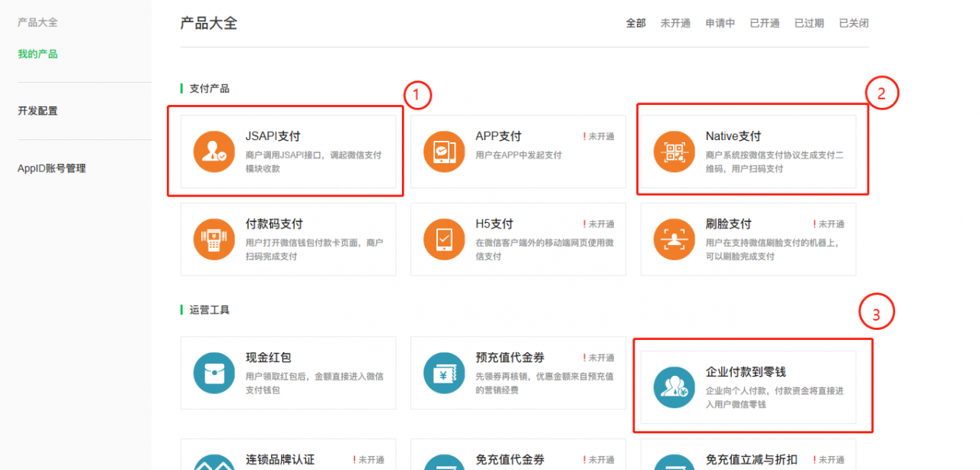Click the 付款码支付 scanner icon
This screenshot has height=470, width=980.
(214, 240)
